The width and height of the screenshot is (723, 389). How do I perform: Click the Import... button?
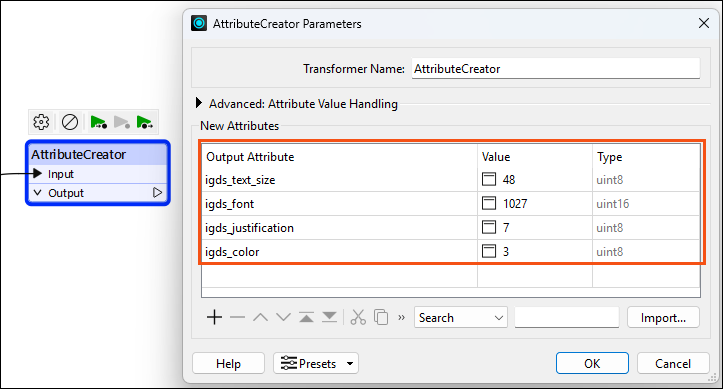pos(663,318)
